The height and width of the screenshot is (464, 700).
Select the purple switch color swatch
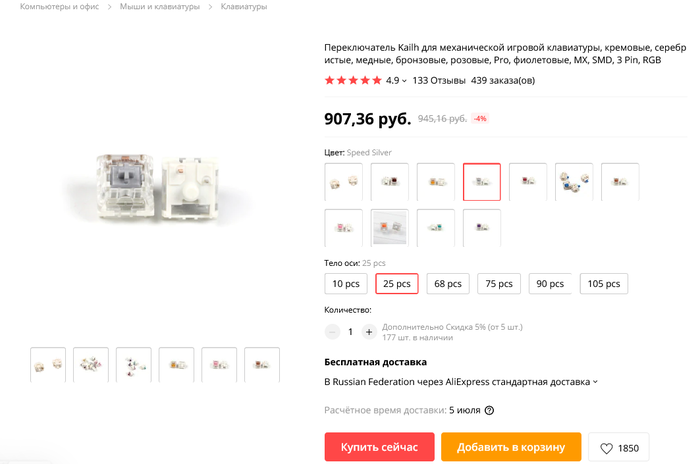[x=481, y=227]
